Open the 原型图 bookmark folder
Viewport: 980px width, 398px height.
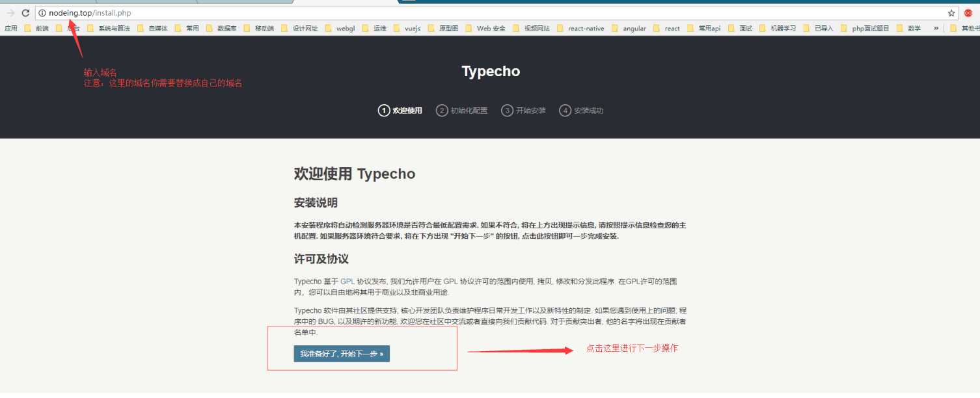point(443,29)
